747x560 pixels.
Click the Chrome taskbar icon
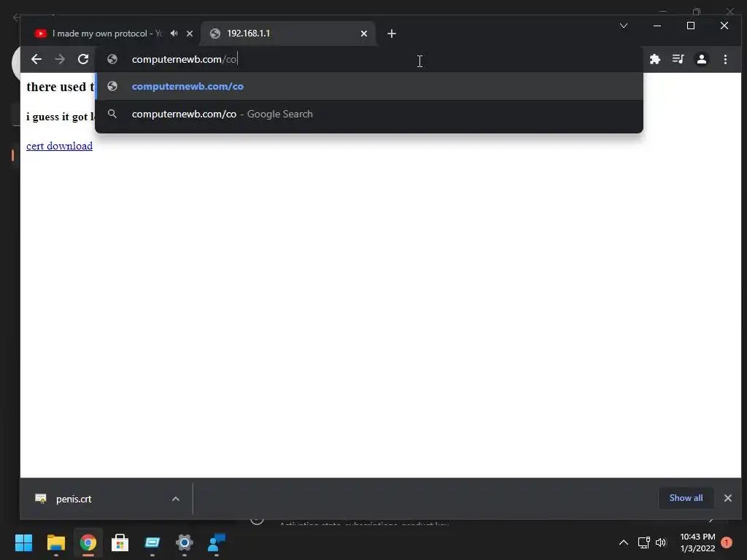[x=88, y=542]
